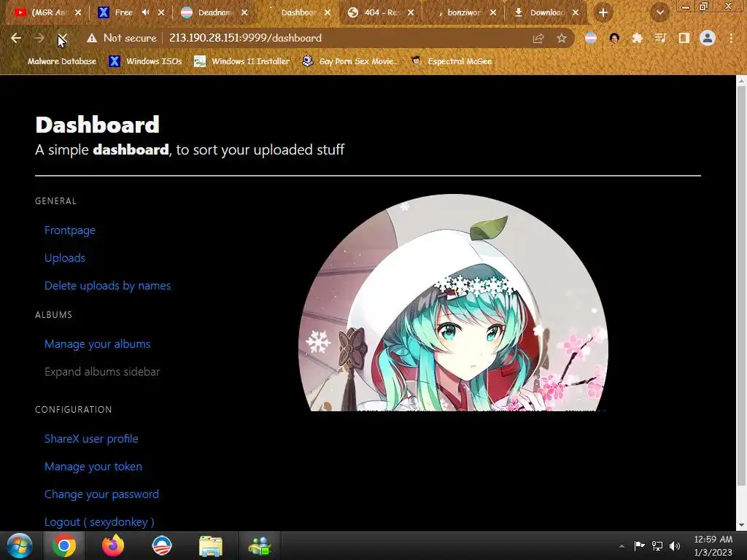Open the Frontpage link
Viewport: 747px width, 560px height.
(70, 230)
